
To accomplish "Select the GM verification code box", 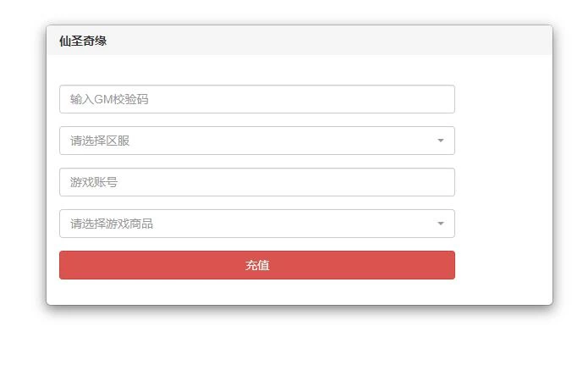I will (256, 99).
